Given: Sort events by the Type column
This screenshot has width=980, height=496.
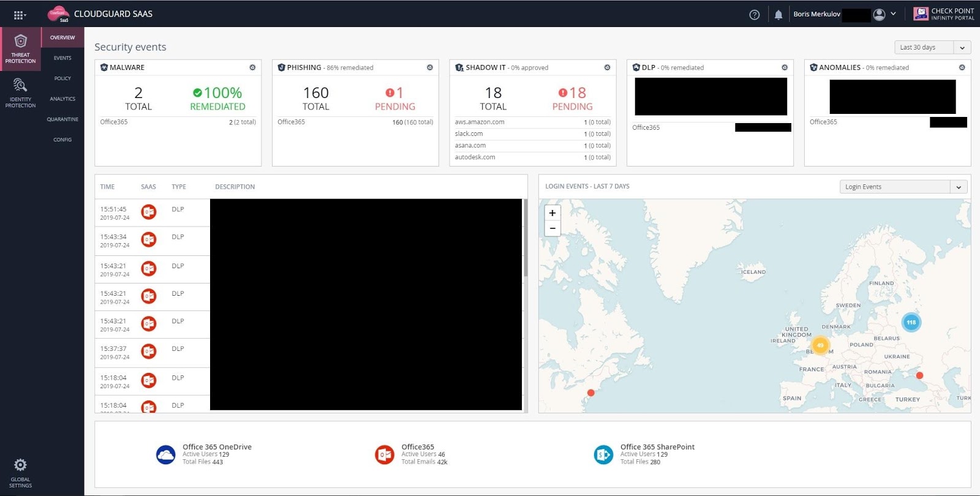Looking at the screenshot, I should 179,187.
